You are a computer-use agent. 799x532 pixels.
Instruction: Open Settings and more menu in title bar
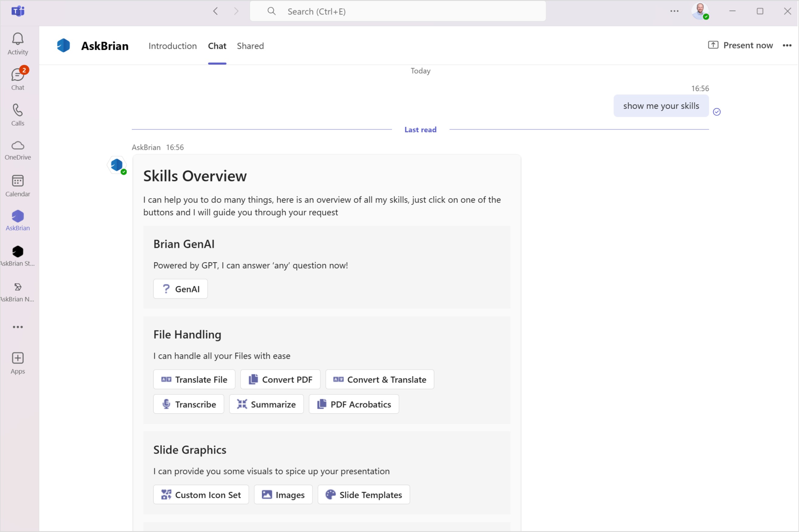pyautogui.click(x=674, y=11)
